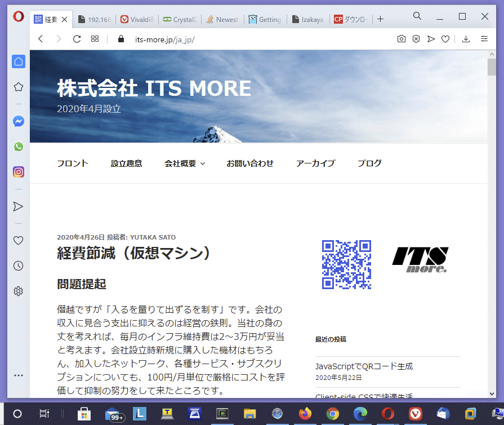504x425 pixels.
Task: Toggle the ad blocker shield icon
Action: click(416, 39)
